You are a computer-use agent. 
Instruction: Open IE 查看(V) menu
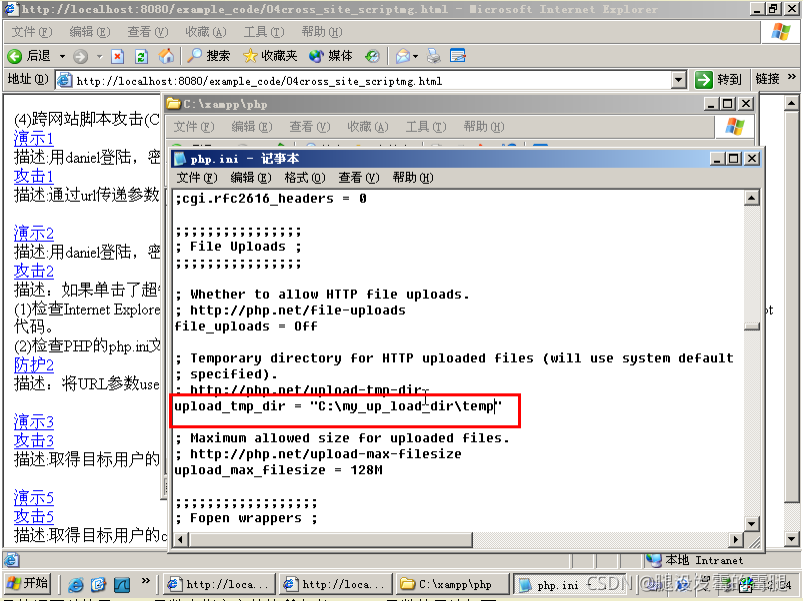click(x=147, y=32)
